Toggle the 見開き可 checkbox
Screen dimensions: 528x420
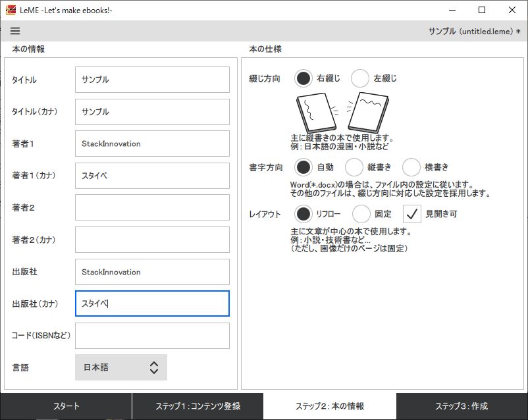tap(412, 214)
